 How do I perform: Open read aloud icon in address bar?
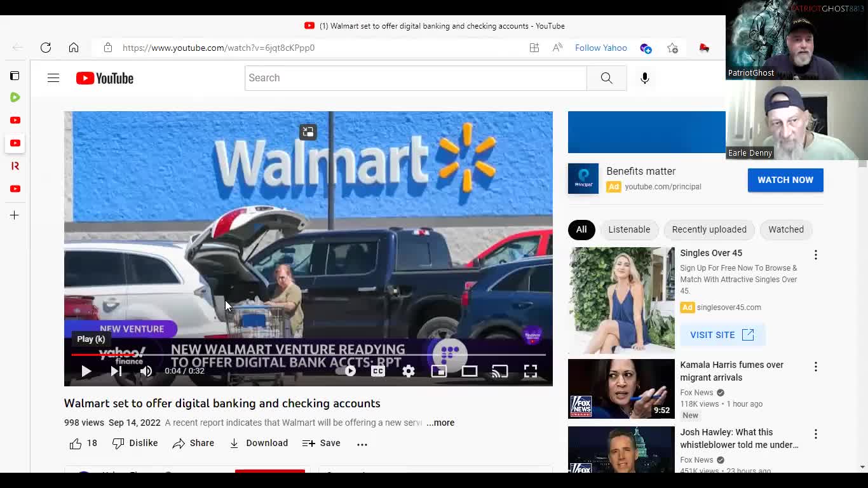tap(557, 48)
